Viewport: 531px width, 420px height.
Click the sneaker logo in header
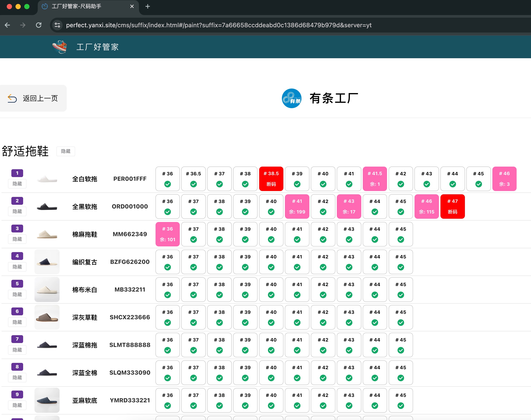click(60, 47)
